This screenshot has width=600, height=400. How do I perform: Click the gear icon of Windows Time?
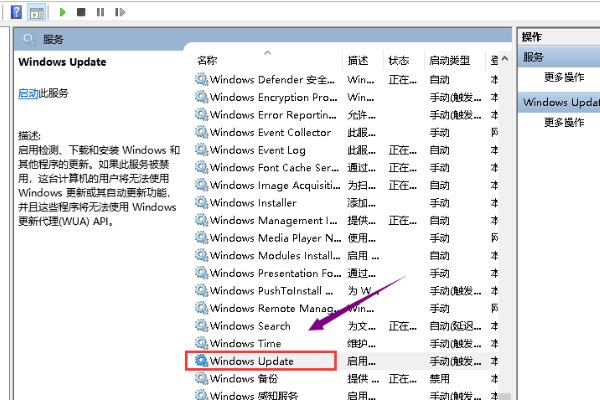(201, 343)
